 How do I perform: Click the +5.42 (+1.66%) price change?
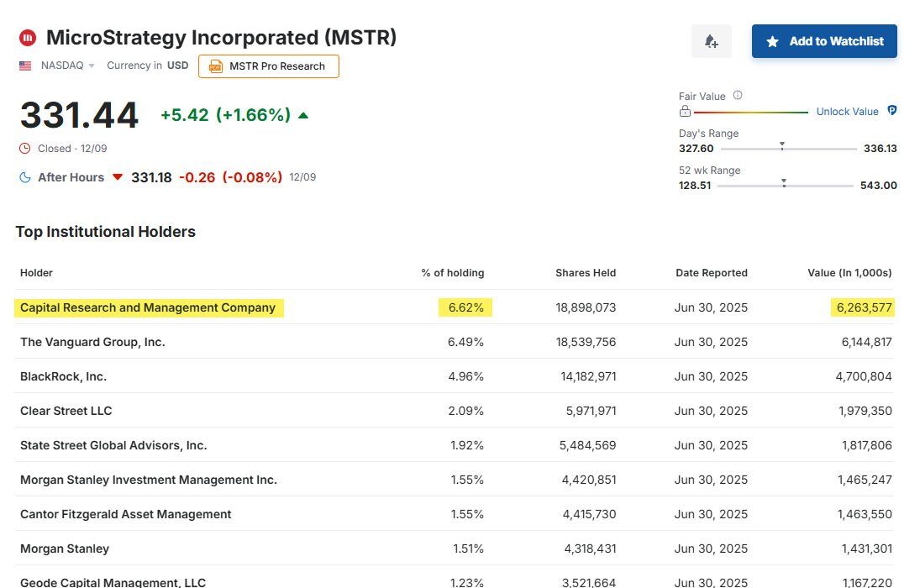pyautogui.click(x=226, y=115)
